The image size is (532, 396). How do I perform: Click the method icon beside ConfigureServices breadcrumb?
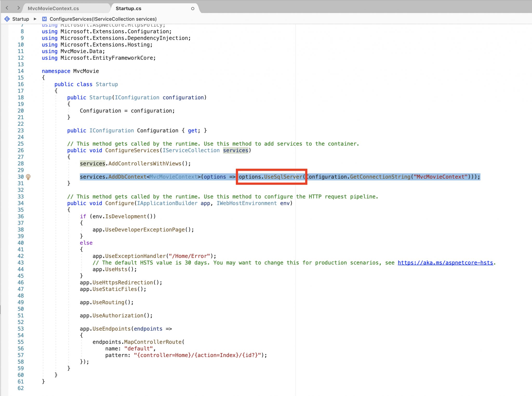point(44,19)
